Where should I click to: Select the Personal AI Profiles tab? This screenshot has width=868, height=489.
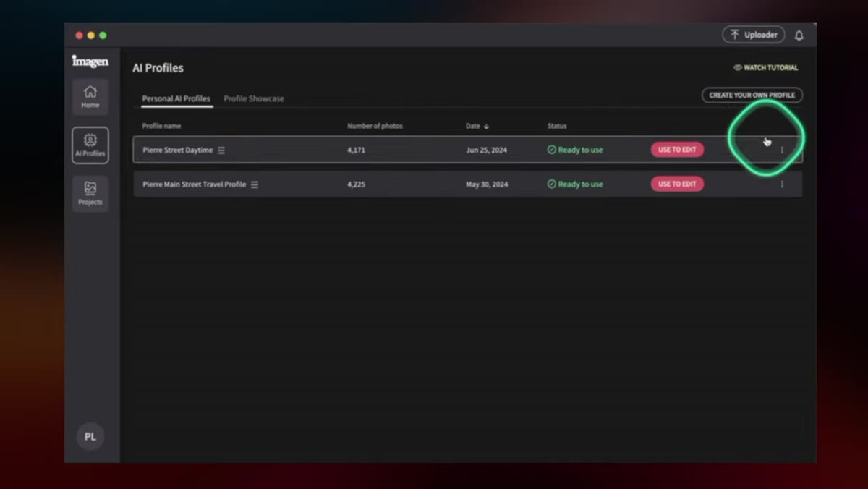coord(176,98)
